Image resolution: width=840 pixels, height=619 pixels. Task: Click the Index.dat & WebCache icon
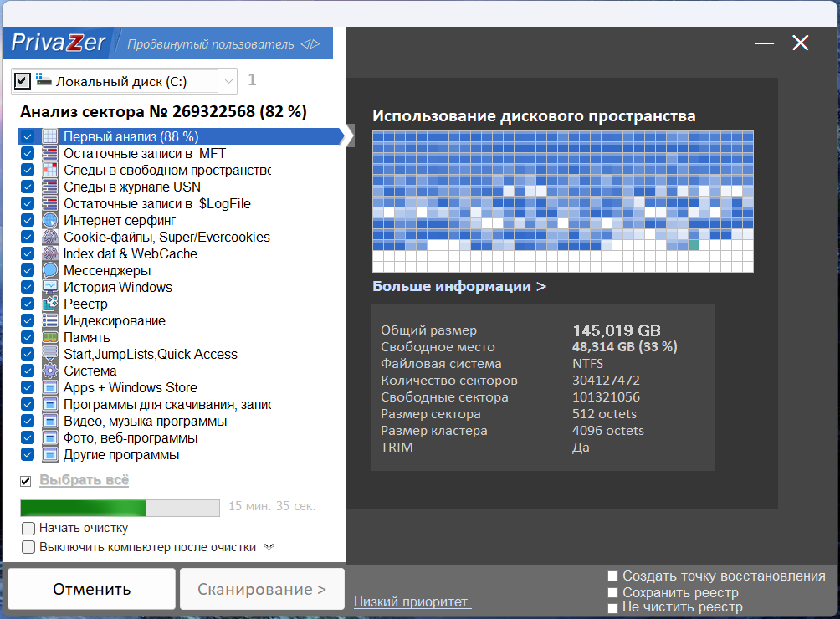point(50,253)
